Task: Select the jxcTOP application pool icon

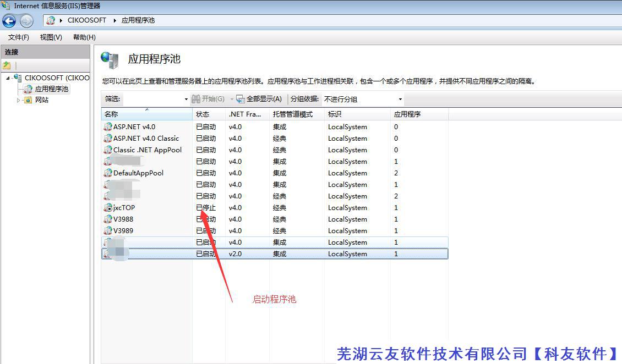Action: 108,208
